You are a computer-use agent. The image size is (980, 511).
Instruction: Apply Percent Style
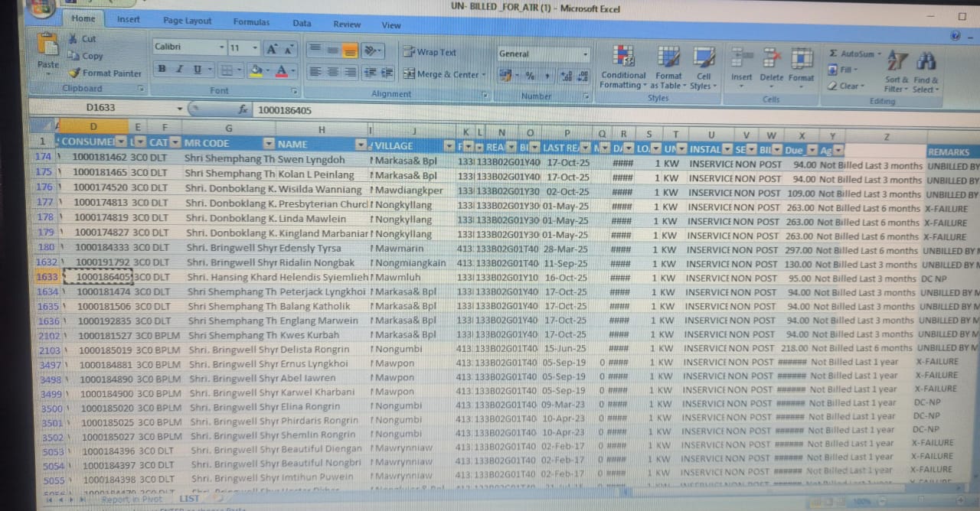[530, 75]
